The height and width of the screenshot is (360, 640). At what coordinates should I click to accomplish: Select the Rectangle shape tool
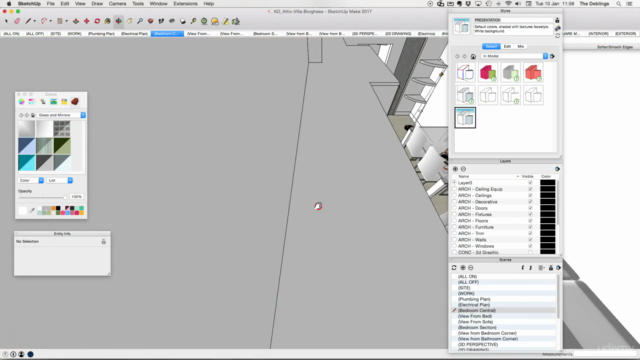[60, 21]
